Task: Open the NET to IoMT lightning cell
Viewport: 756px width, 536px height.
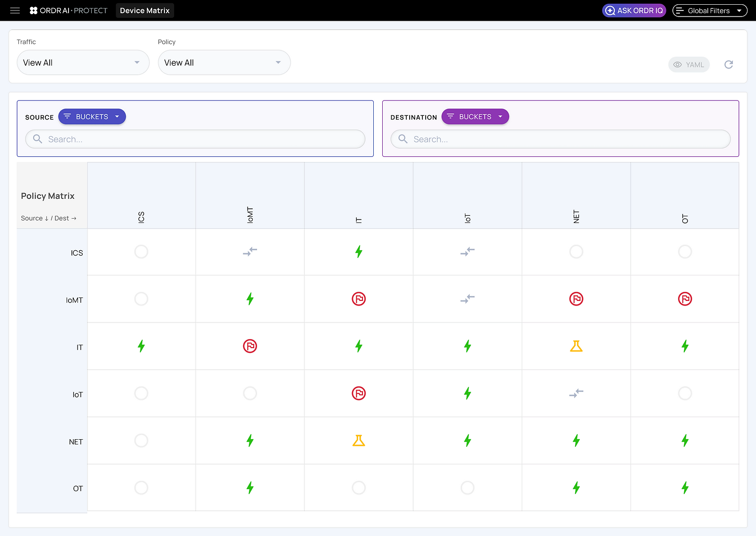Action: click(x=250, y=441)
